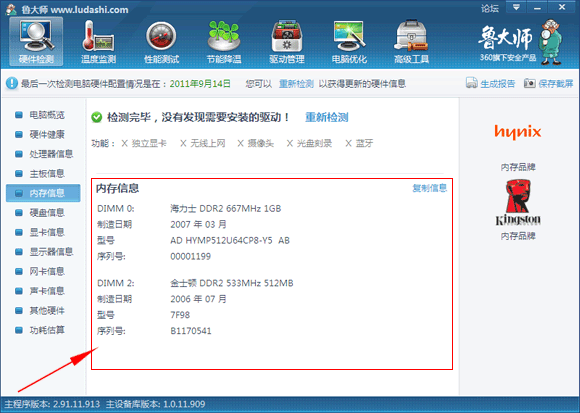Select 其他硬件 in the sidebar
580x413 pixels.
(x=43, y=311)
